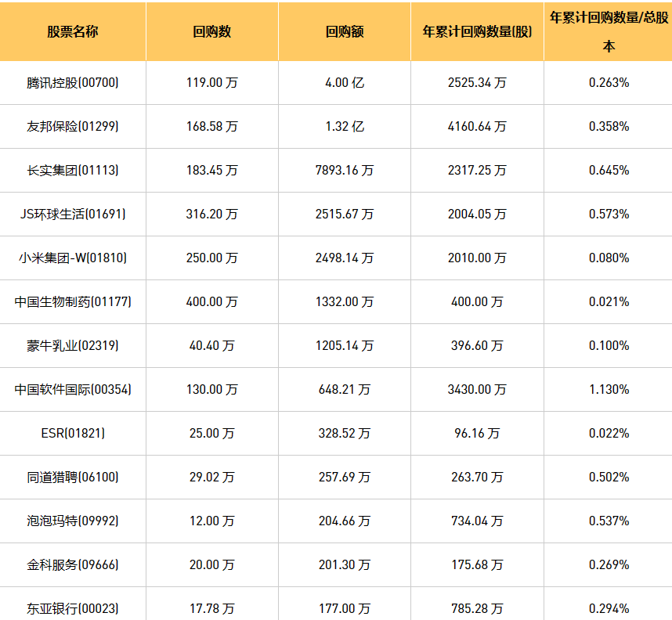Click the 328.52 万 buyback amount cell
Viewport: 672px width, 620px height.
click(345, 433)
